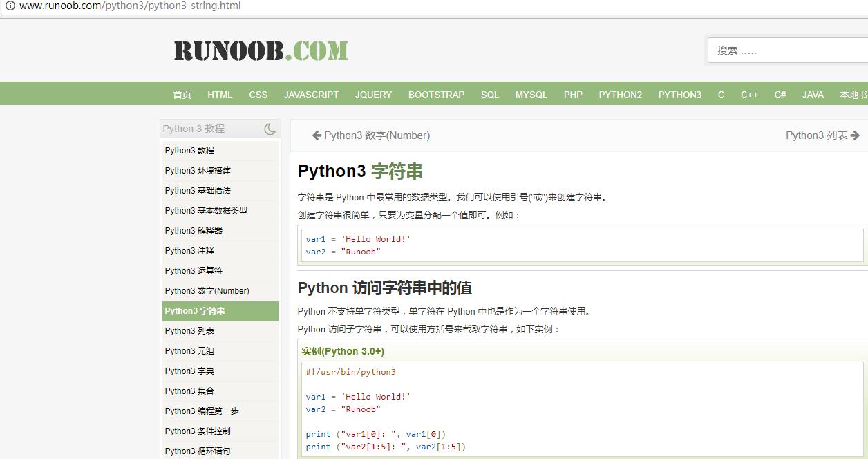Click the site info icon in address bar
Screen dimensions: 868x459
[10, 6]
